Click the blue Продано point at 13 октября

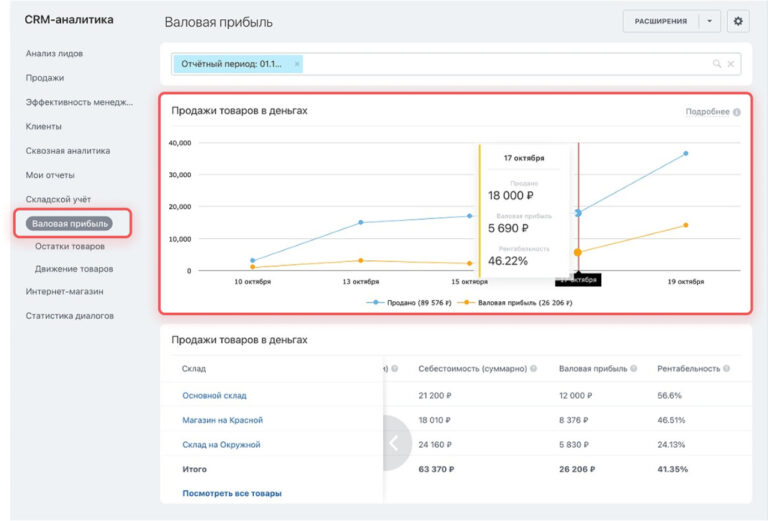tap(361, 222)
